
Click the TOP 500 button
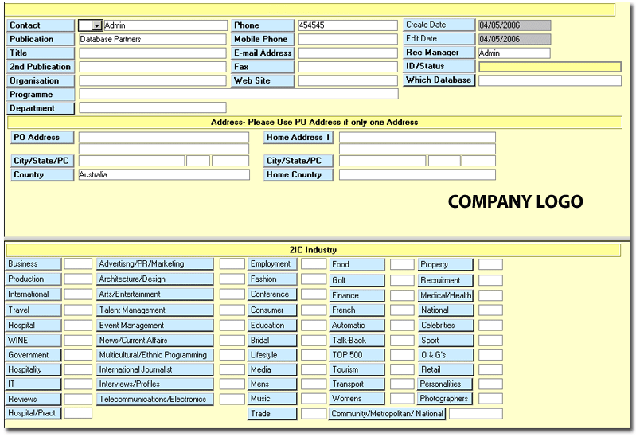[x=357, y=355]
